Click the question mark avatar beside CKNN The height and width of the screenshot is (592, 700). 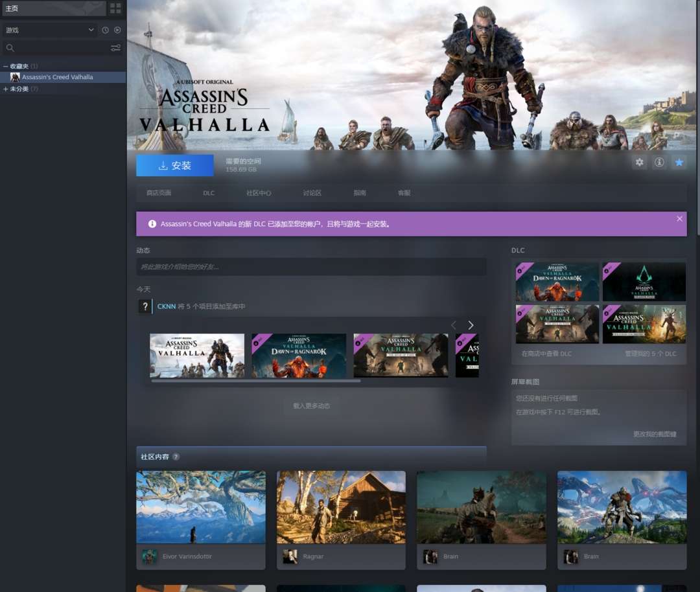[145, 306]
